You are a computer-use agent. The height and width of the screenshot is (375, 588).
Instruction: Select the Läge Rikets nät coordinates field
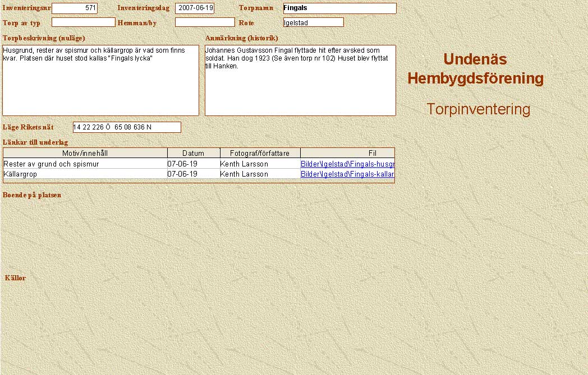127,127
